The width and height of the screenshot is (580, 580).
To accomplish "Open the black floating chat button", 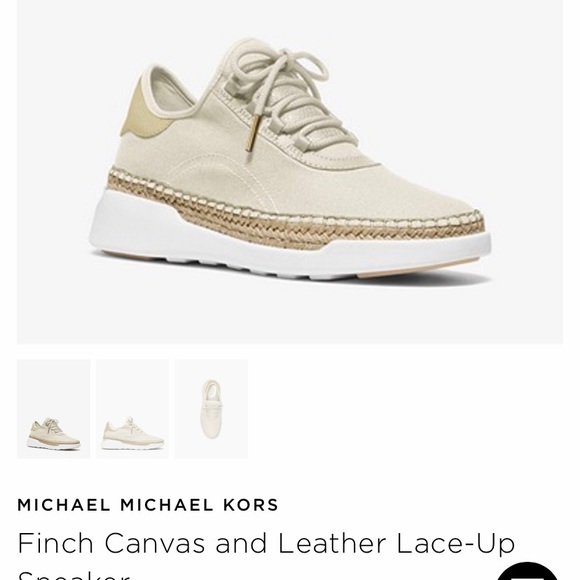I will pyautogui.click(x=527, y=571).
